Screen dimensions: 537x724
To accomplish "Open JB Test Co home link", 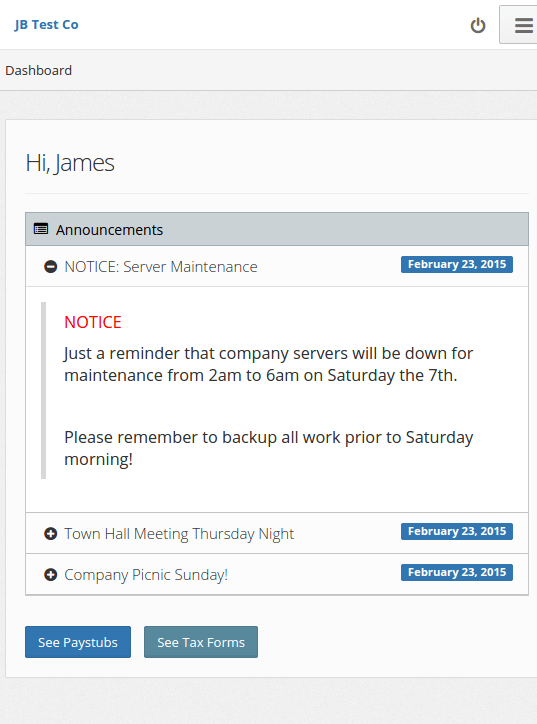I will 46,24.
